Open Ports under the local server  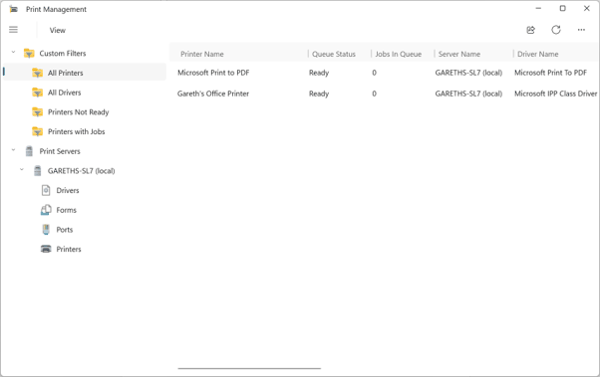(65, 229)
